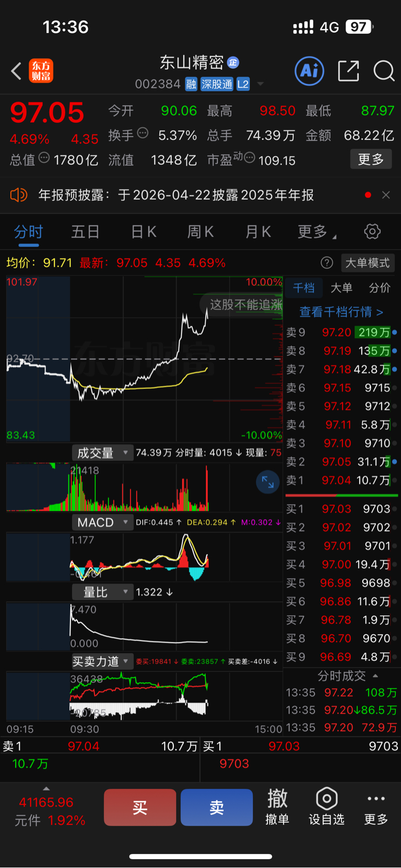Tap the 融 margin badge
This screenshot has width=401, height=868.
point(191,84)
